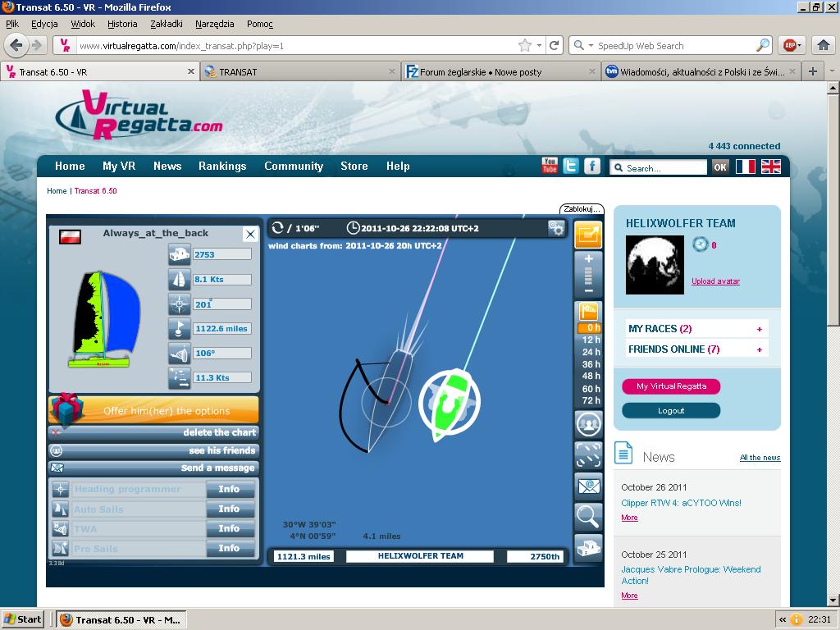Open the search engine dropdown arrow

tap(585, 46)
